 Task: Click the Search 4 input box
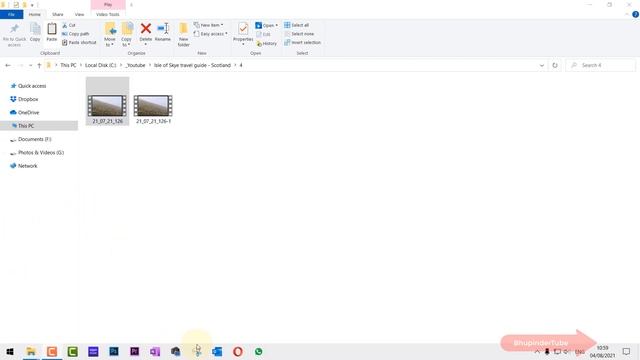pyautogui.click(x=600, y=65)
